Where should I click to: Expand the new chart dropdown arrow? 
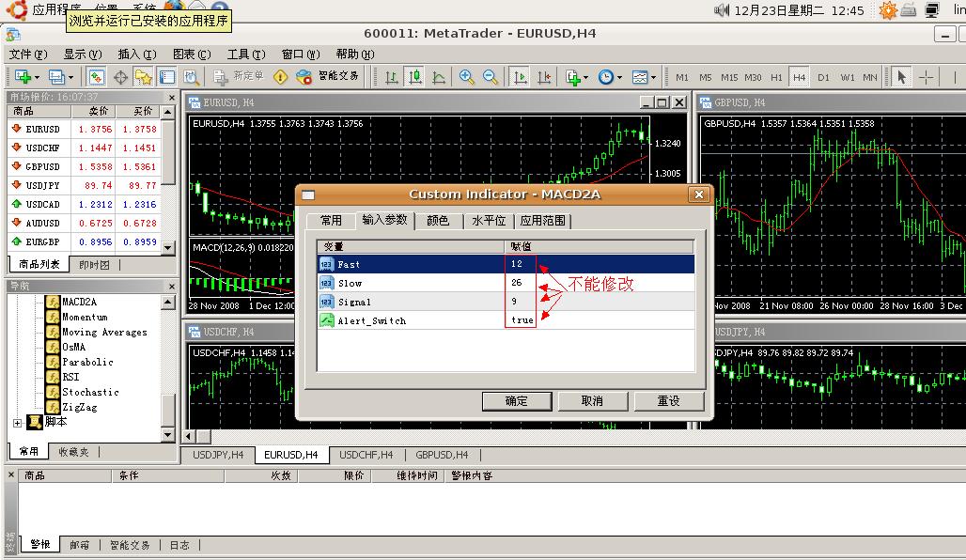(37, 78)
